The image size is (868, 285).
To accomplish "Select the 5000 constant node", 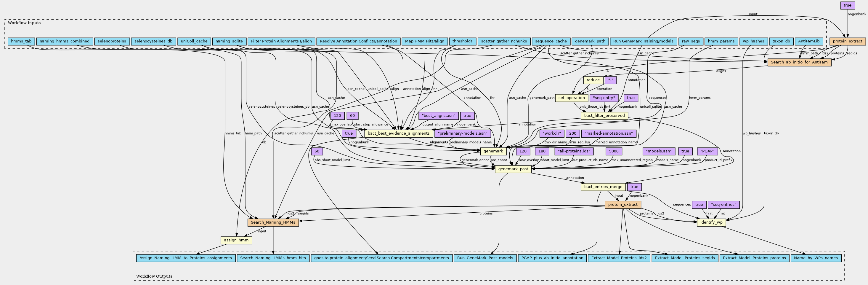I will pos(614,152).
